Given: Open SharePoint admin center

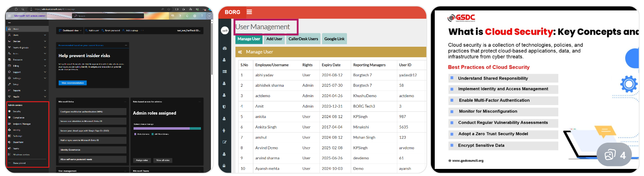Looking at the screenshot, I should [x=18, y=142].
